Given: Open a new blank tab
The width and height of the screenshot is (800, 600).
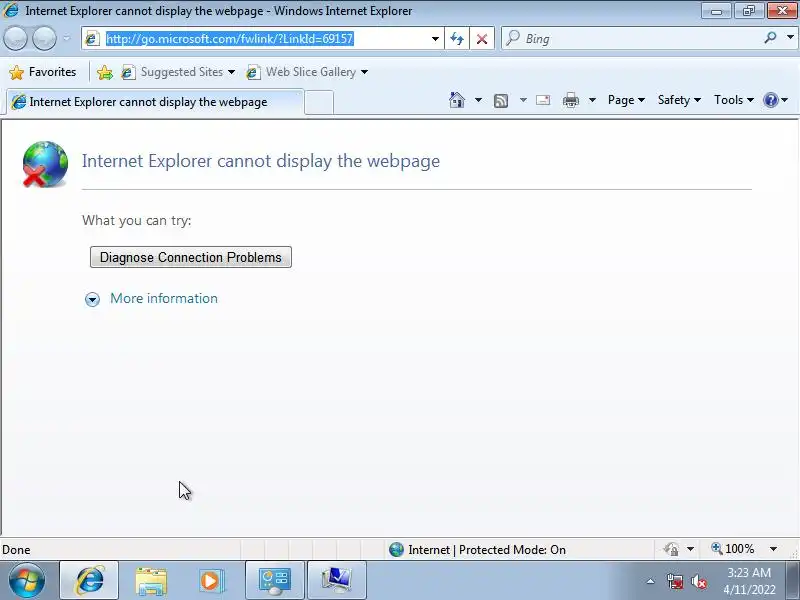Looking at the screenshot, I should pos(319,103).
